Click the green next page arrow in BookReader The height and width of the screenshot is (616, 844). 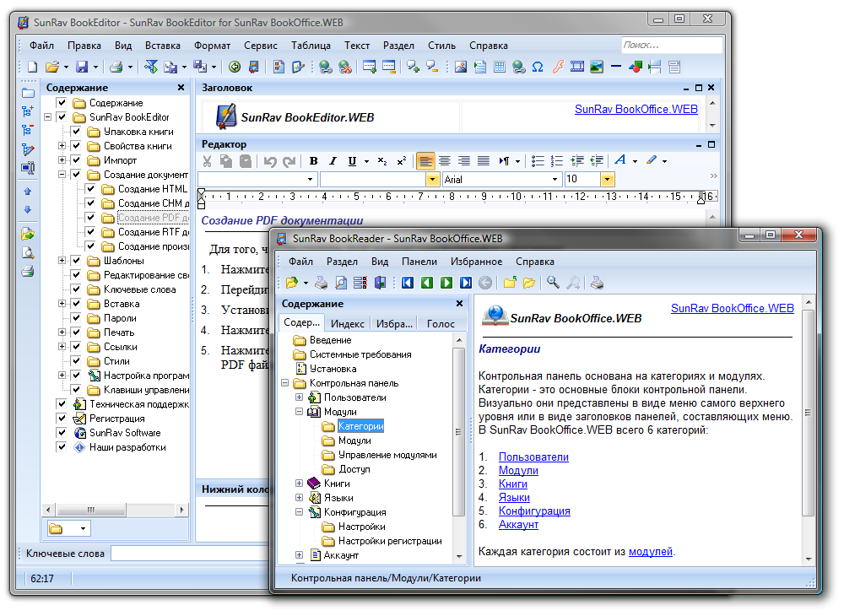pyautogui.click(x=446, y=283)
